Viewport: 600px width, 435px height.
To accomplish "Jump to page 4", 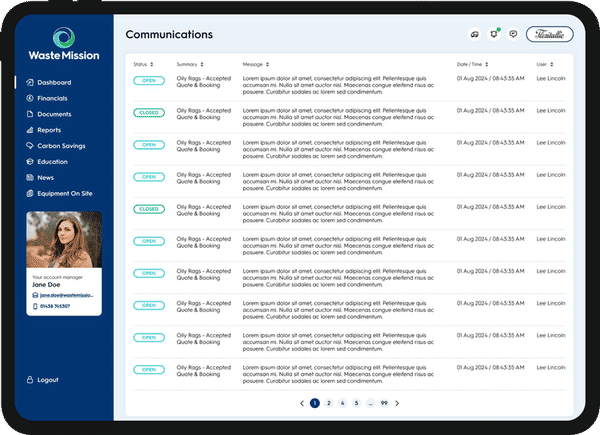I will [342, 403].
